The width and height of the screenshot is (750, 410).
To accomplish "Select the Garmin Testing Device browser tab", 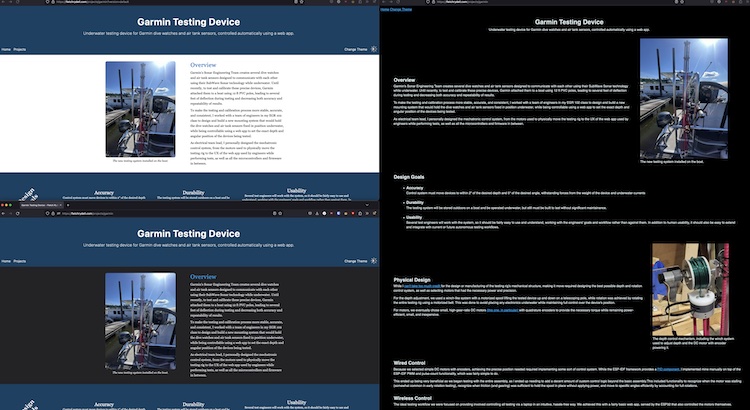I will tap(40, 205).
